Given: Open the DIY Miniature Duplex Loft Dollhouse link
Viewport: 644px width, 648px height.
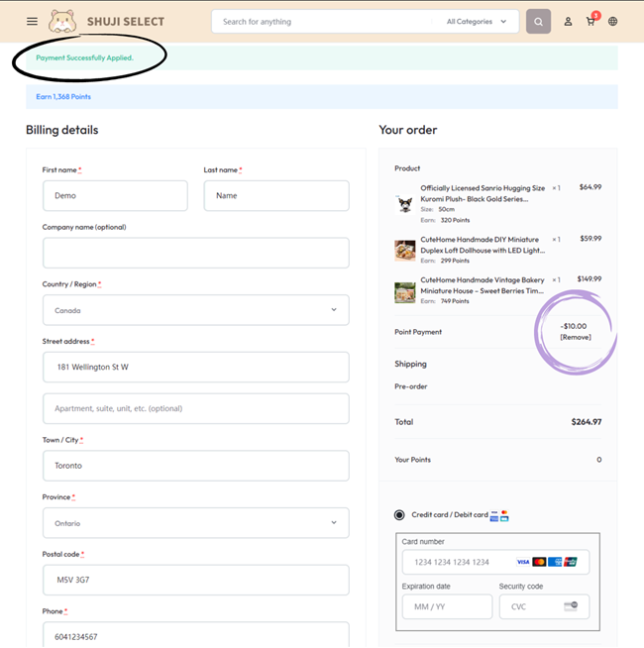Looking at the screenshot, I should (483, 245).
